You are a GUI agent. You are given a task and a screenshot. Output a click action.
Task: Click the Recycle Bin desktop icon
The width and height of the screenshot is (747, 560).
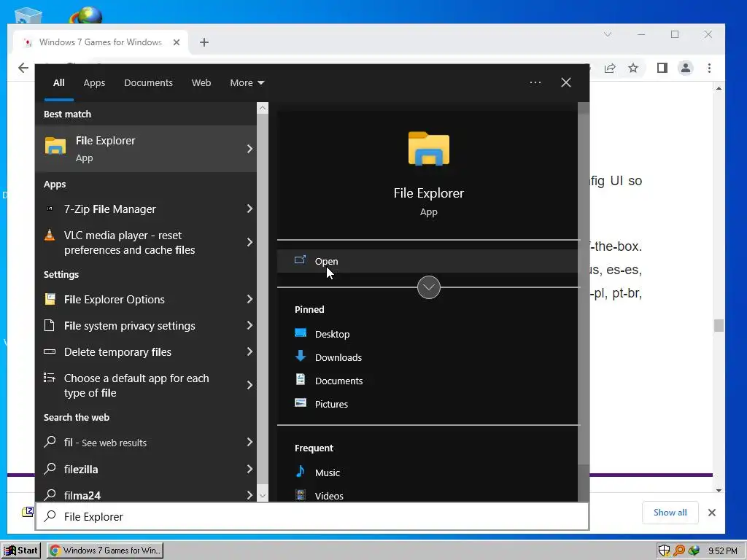pyautogui.click(x=28, y=16)
